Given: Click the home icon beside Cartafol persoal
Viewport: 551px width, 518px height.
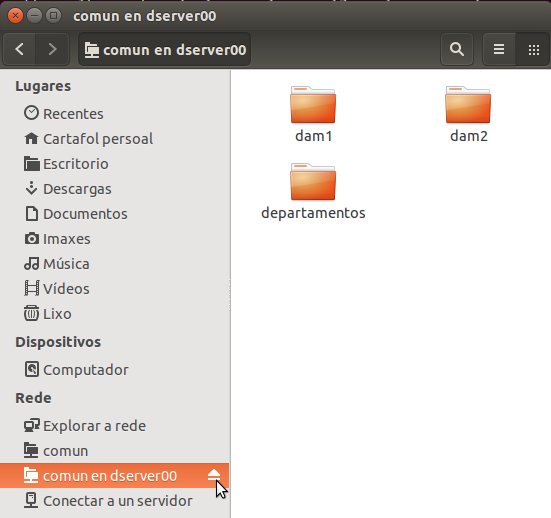Looking at the screenshot, I should point(31,138).
